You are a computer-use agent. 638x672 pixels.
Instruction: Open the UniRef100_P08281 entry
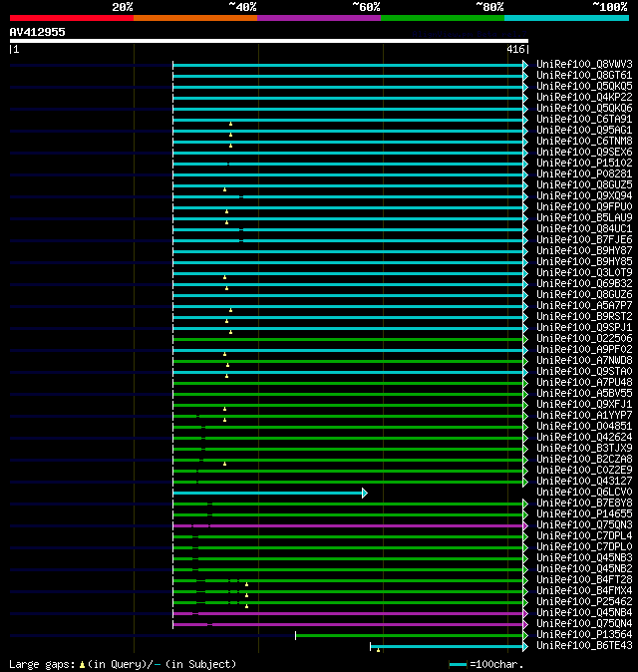point(584,174)
